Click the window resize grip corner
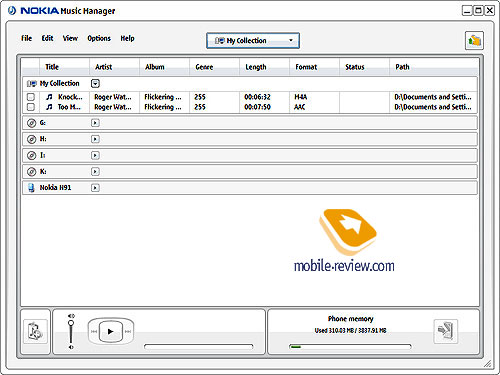This screenshot has height=375, width=500. click(x=488, y=364)
